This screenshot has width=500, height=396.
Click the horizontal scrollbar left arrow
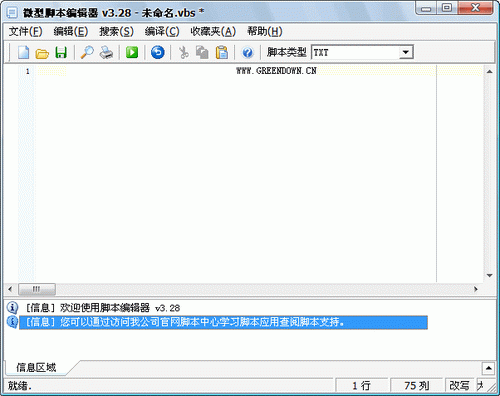tap(10, 289)
